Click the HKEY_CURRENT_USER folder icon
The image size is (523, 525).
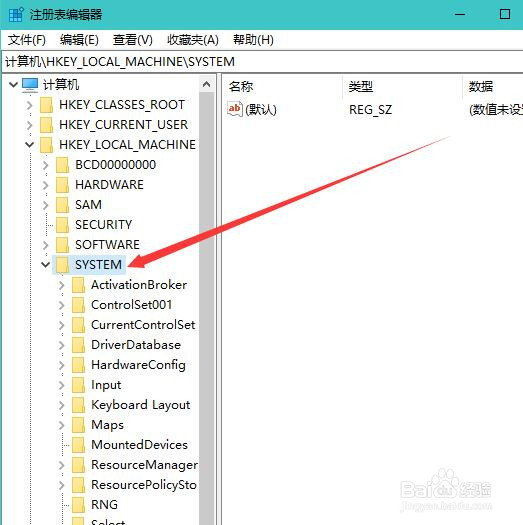47,125
